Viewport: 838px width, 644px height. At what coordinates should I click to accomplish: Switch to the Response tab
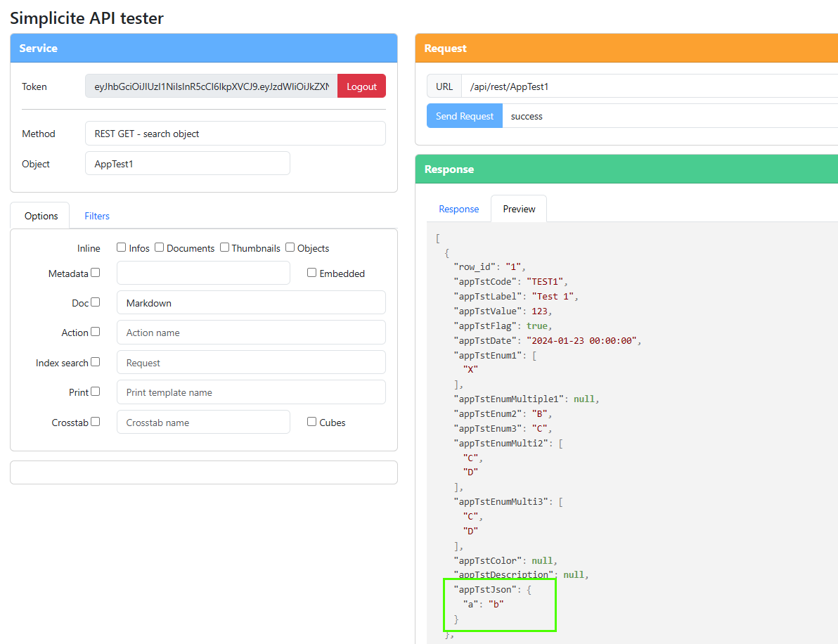point(458,209)
